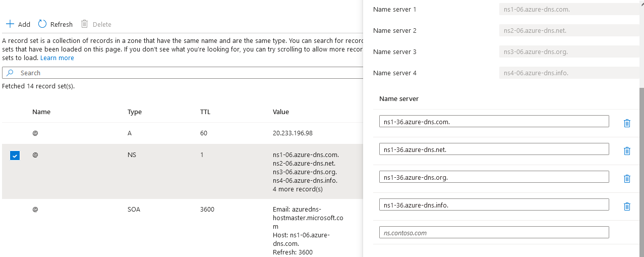This screenshot has width=644, height=257.
Task: Delete the ns1-36.azure-dns.info. name server
Action: click(627, 206)
